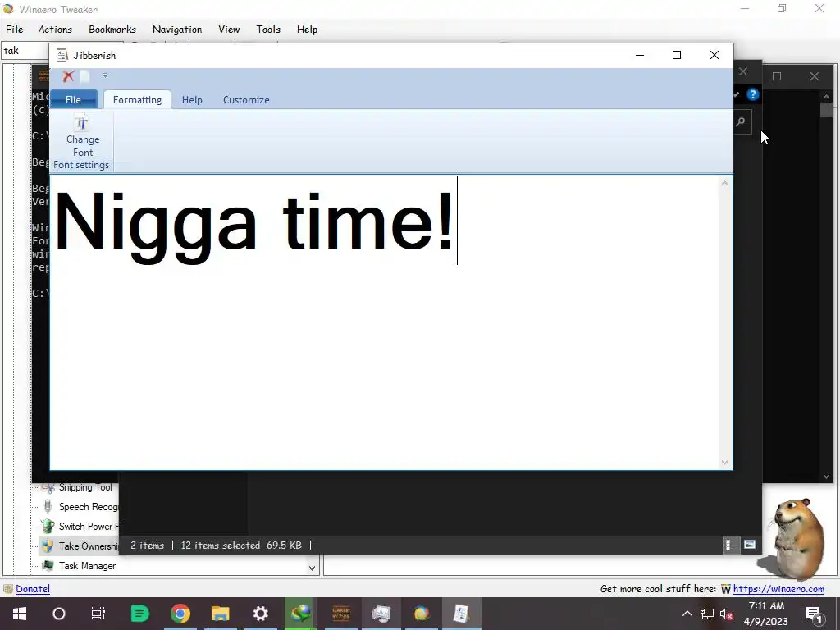
Task: Click the Jibberish taskbar icon
Action: [461, 614]
